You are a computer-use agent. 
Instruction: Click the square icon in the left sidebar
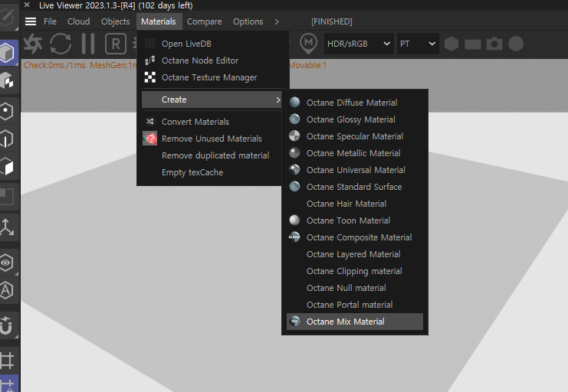[x=7, y=197]
